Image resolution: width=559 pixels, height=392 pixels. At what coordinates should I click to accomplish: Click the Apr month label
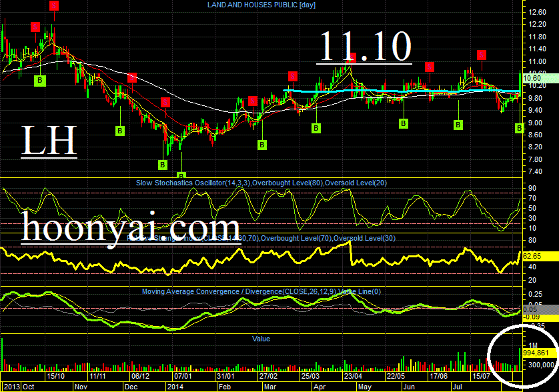coord(320,387)
